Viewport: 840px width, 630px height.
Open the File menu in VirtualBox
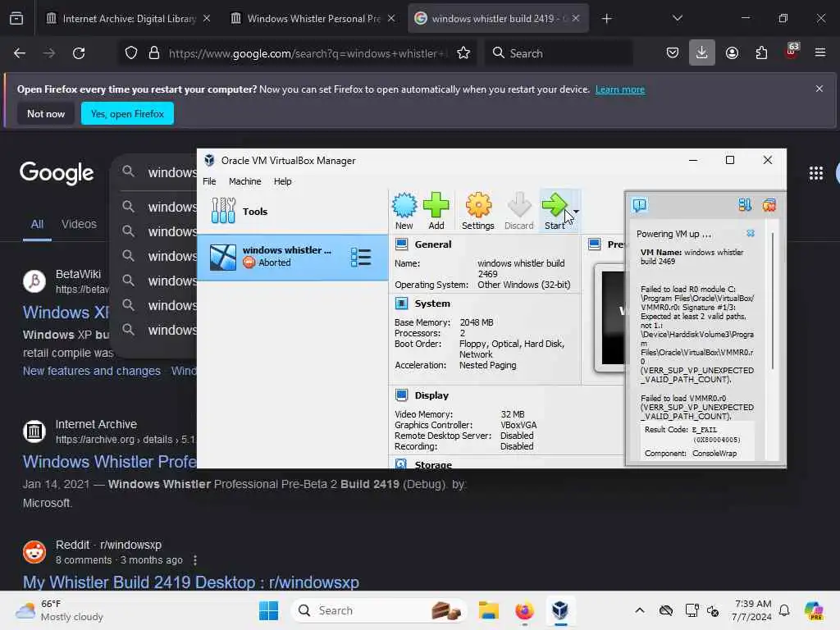209,181
